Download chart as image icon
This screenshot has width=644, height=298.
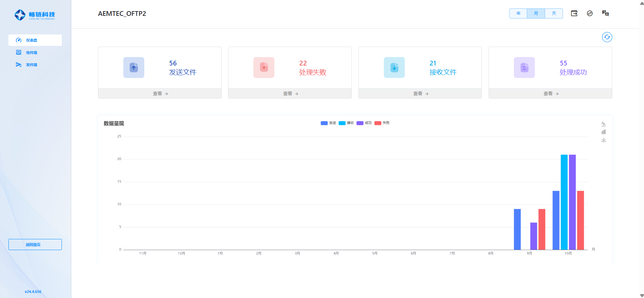pos(603,140)
